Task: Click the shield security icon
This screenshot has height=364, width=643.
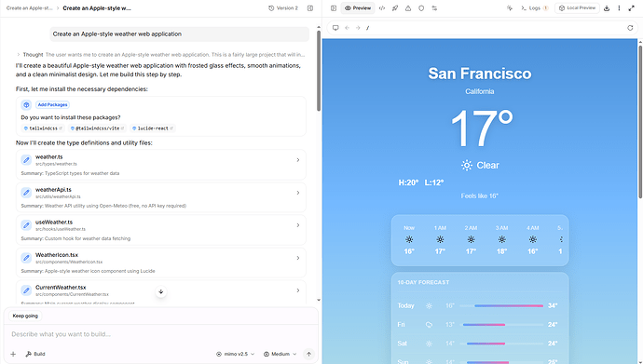Action: 421,8
